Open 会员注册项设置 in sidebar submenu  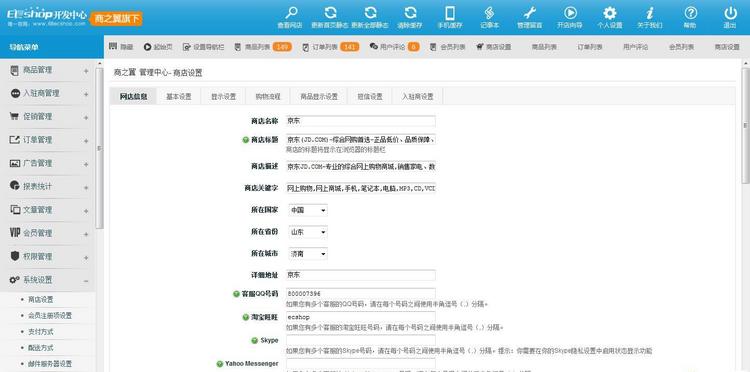(x=50, y=316)
